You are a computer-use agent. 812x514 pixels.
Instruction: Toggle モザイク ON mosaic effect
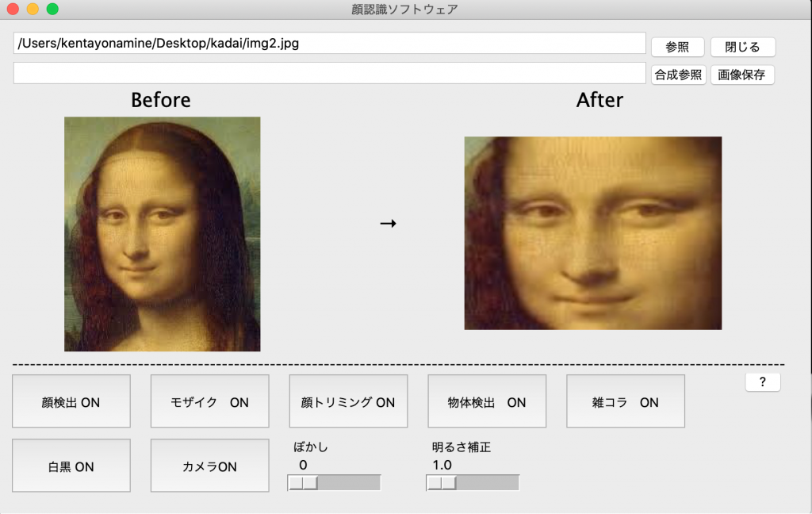pos(209,401)
